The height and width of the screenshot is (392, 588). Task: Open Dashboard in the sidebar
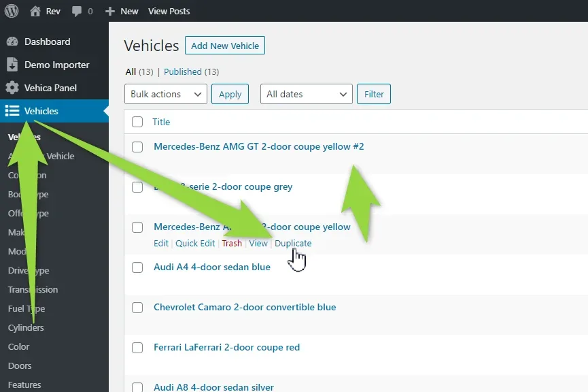tap(48, 42)
